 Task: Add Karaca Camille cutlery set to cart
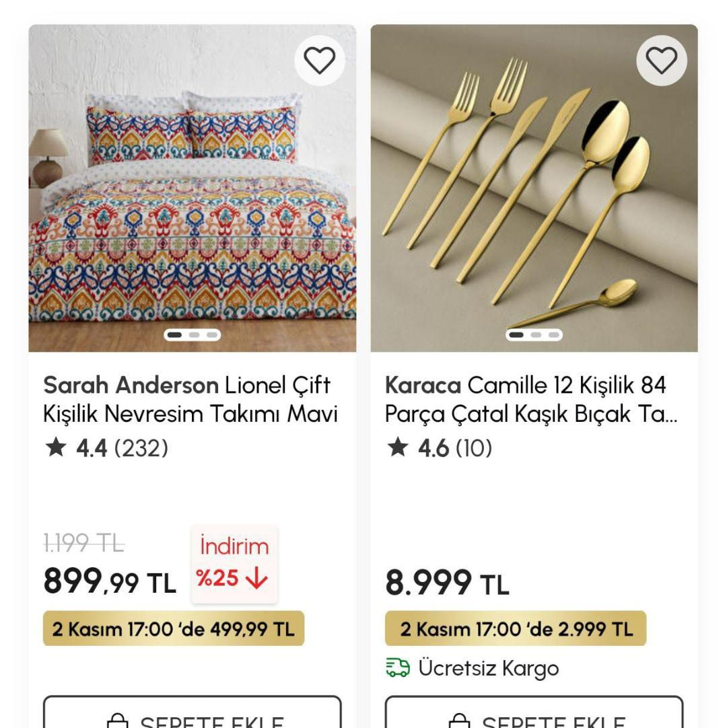point(534,716)
